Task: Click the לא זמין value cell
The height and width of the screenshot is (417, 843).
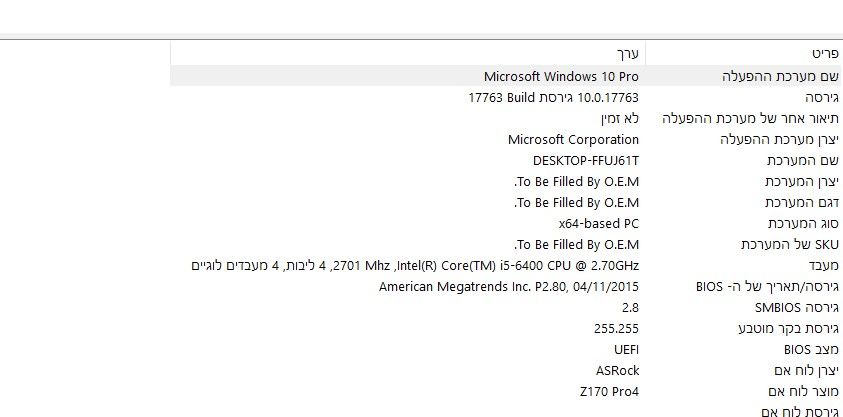Action: [x=618, y=119]
